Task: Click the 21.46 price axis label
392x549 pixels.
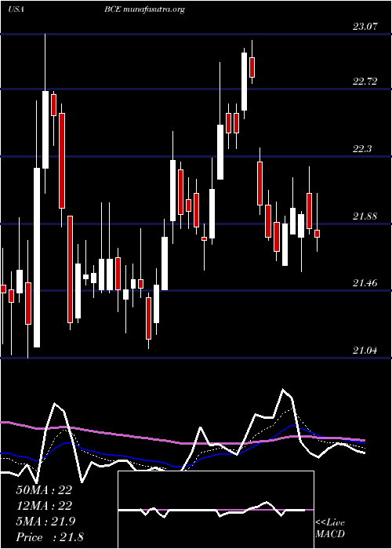Action: coord(365,283)
